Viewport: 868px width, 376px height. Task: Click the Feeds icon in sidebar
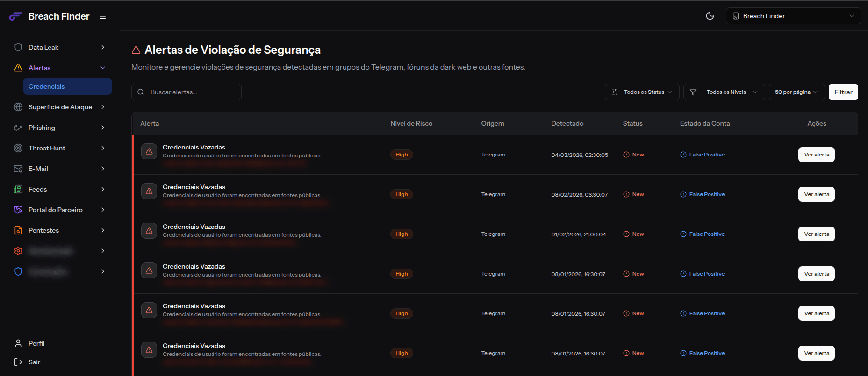[18, 189]
